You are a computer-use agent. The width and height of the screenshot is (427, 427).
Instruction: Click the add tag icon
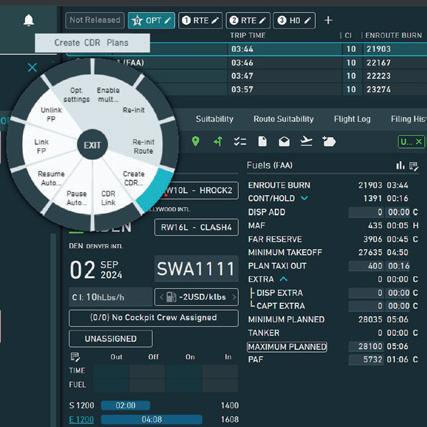coord(329,142)
